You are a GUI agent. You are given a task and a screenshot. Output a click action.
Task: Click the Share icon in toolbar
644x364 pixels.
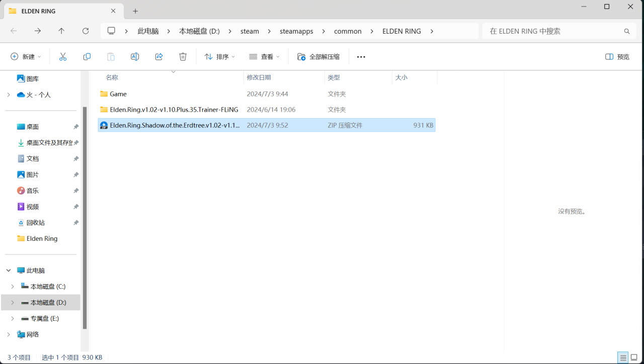pyautogui.click(x=159, y=57)
